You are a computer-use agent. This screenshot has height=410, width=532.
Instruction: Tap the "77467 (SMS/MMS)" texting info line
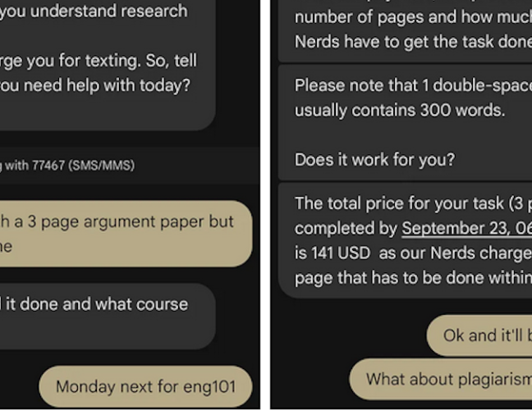(x=67, y=165)
